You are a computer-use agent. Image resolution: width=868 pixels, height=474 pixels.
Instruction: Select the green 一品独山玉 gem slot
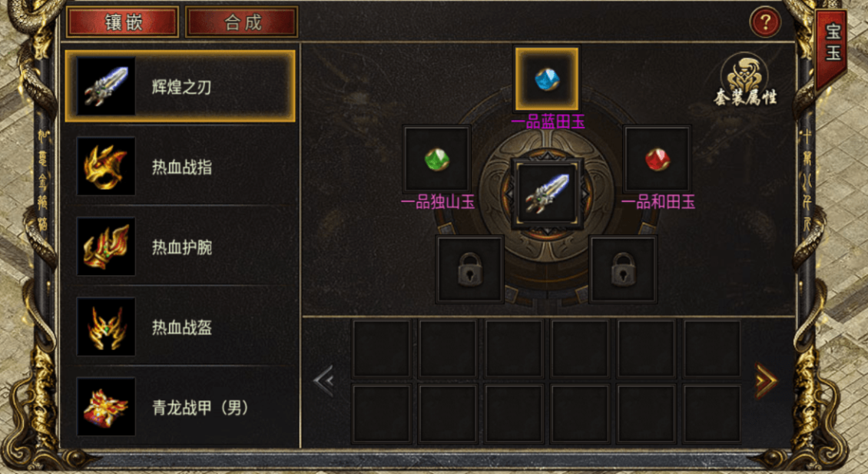(x=437, y=159)
